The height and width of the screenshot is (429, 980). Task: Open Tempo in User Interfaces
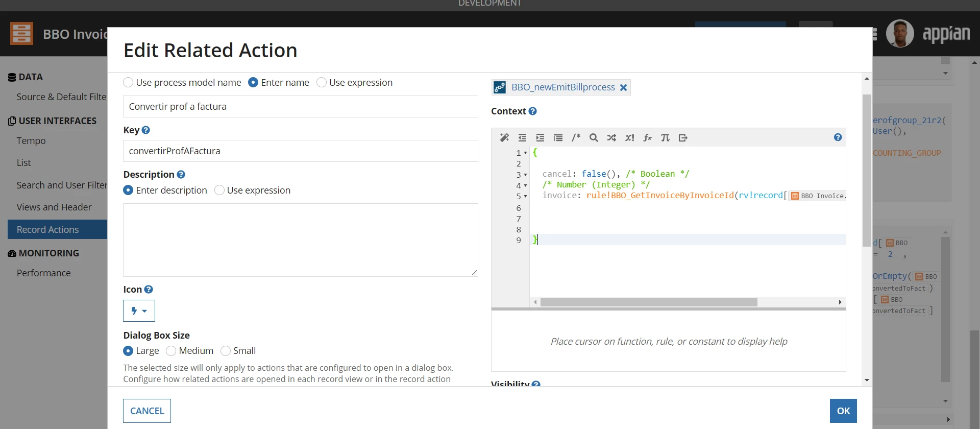click(31, 140)
